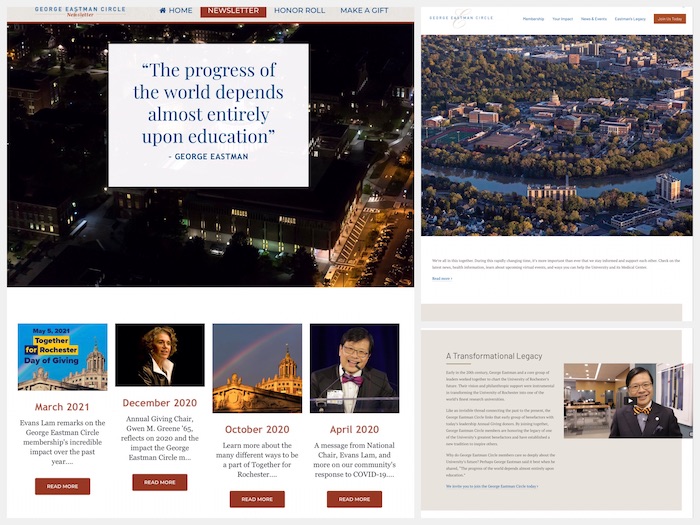Open the NEWSLETTER tab
This screenshot has height=525, width=700.
233,11
